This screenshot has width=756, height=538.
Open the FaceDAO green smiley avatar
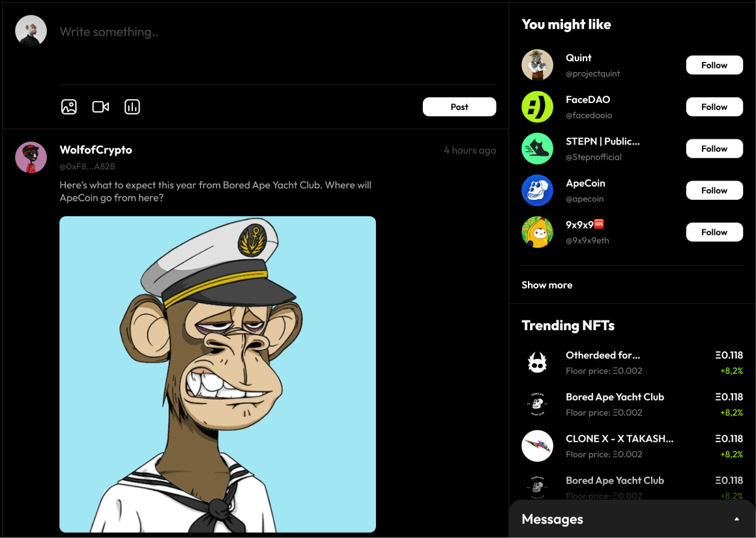point(538,107)
